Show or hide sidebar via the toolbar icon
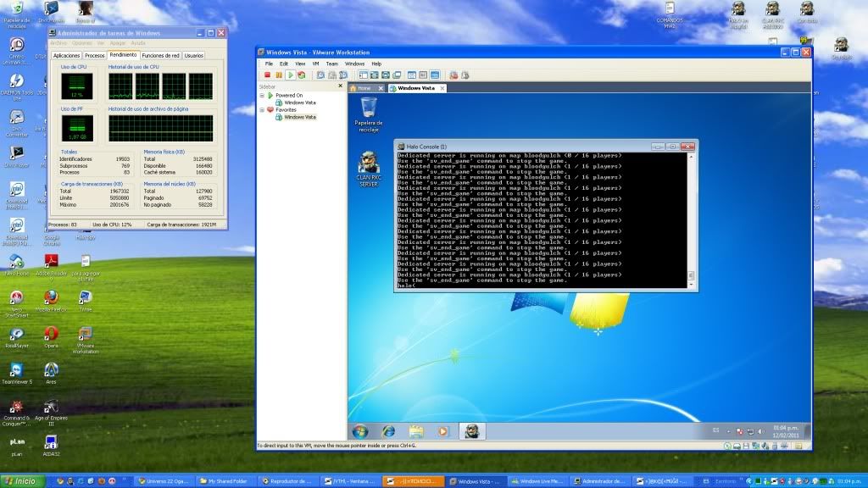 point(363,75)
